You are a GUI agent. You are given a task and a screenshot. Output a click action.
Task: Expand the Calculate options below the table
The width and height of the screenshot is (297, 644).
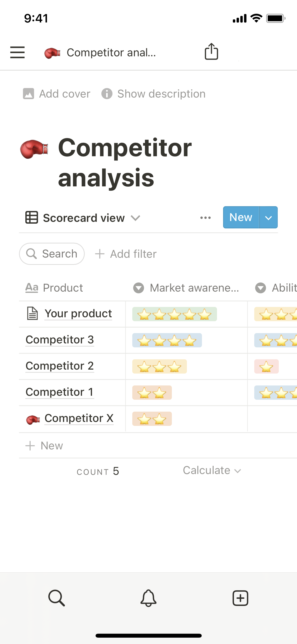[211, 471]
